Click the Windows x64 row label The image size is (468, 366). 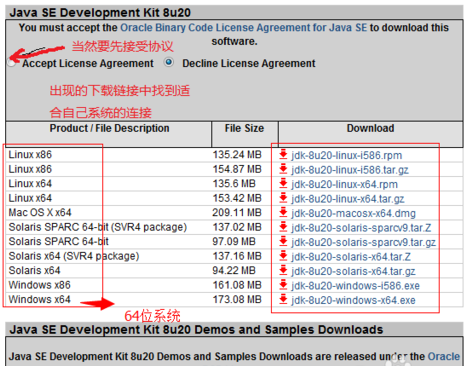click(39, 299)
